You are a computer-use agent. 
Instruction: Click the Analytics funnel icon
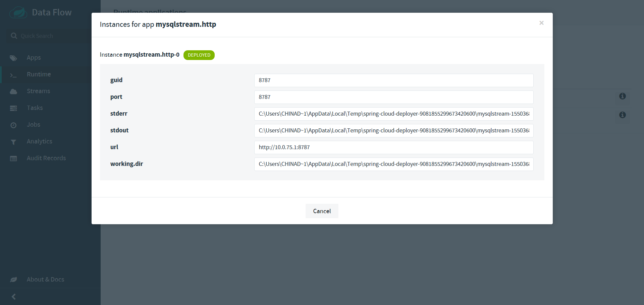13,142
